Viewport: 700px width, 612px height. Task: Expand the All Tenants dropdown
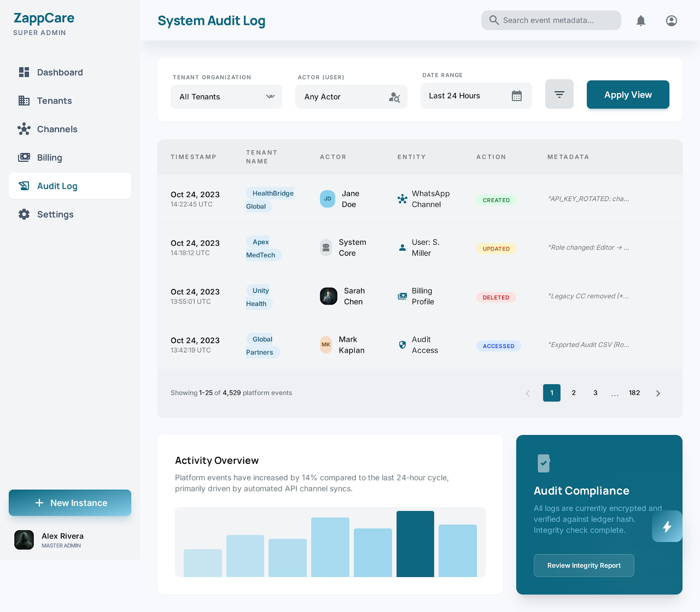(x=226, y=97)
